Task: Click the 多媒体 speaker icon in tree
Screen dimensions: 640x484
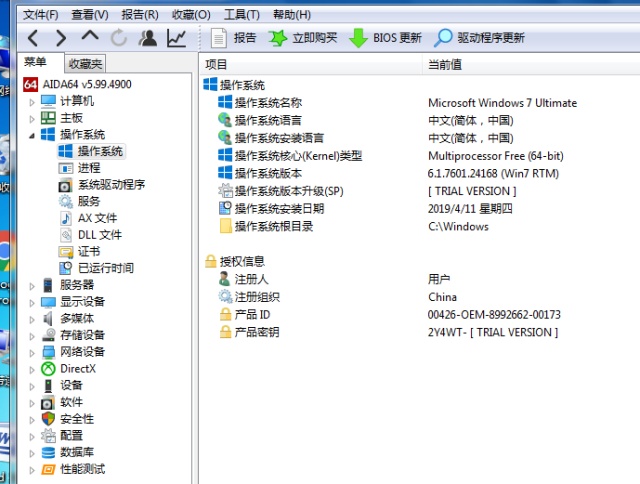Action: click(48, 318)
